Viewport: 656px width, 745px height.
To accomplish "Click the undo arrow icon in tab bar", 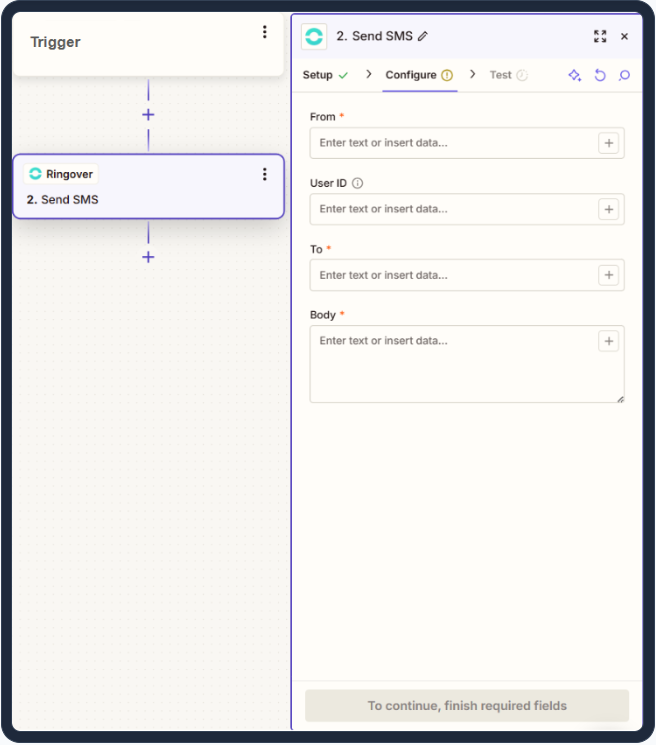I will (x=600, y=75).
